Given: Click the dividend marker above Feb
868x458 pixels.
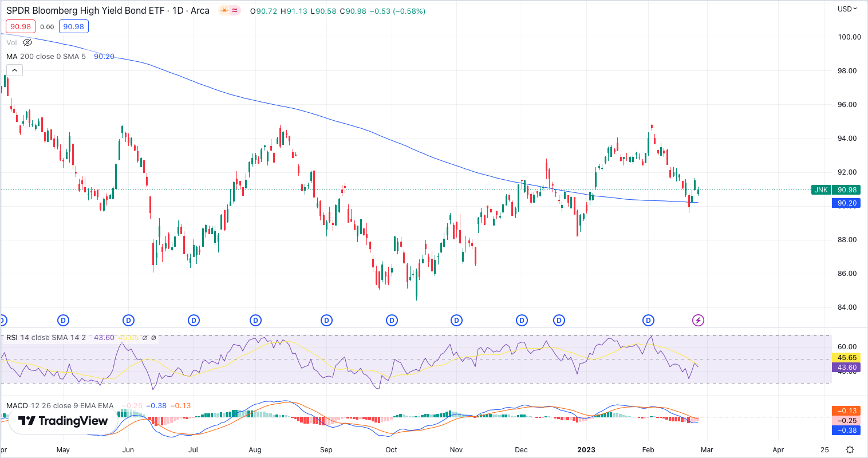Looking at the screenshot, I should (x=648, y=320).
